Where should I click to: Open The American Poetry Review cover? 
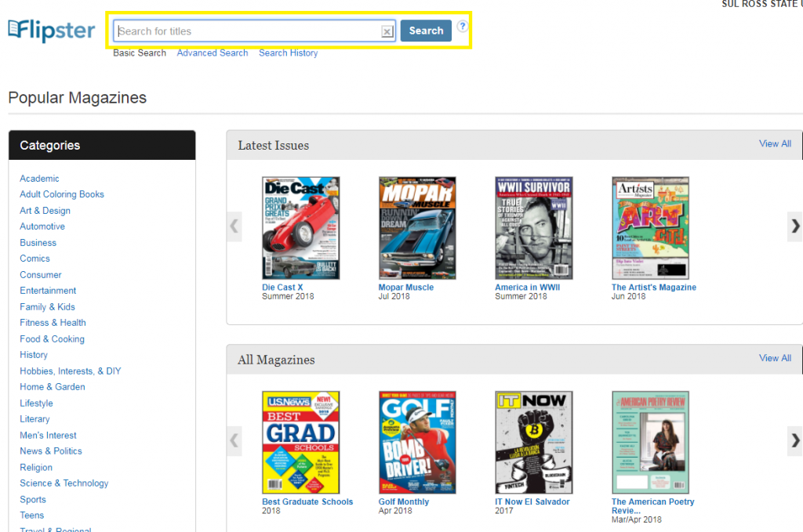(650, 443)
